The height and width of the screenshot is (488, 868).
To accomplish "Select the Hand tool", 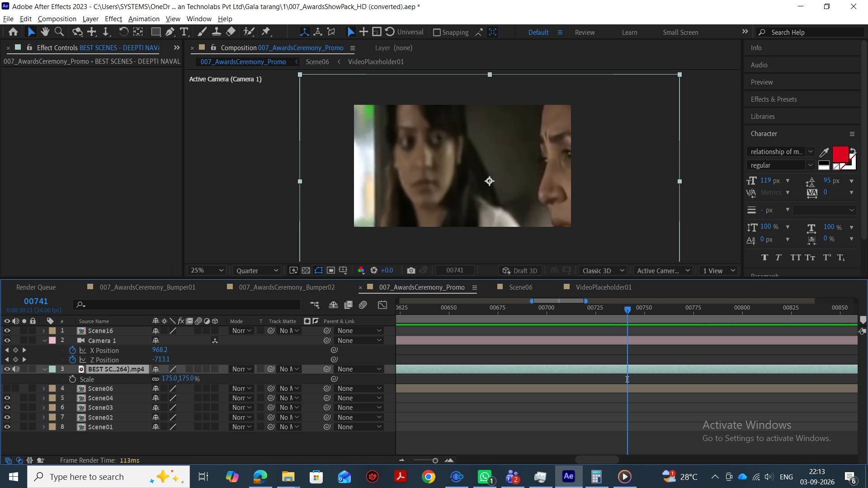I will tap(45, 32).
